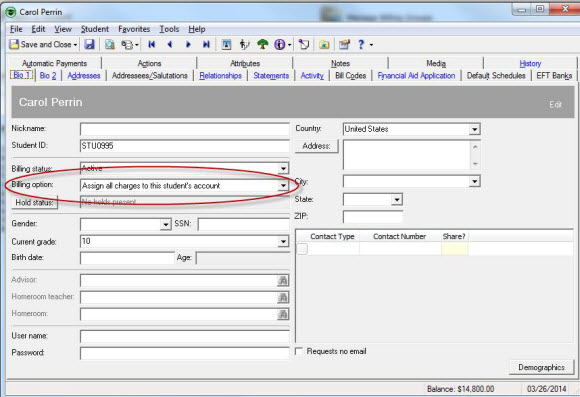Click the blue question mark help icon

tap(361, 45)
